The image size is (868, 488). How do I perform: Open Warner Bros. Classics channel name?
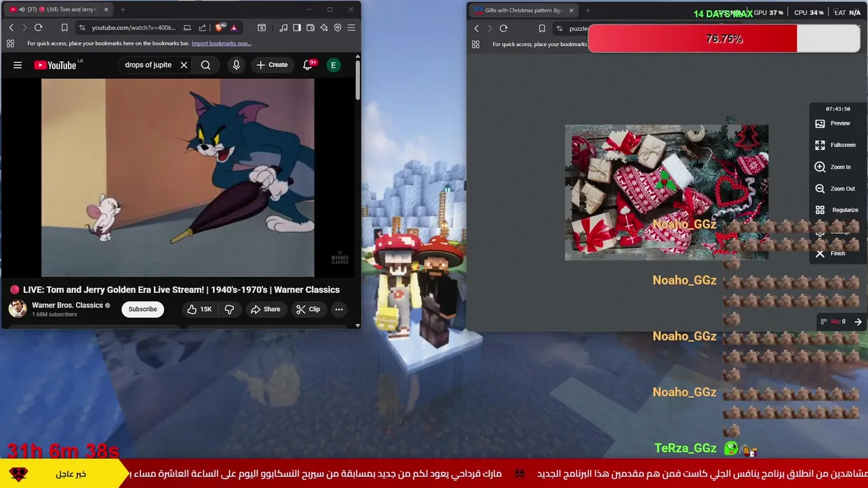[67, 305]
